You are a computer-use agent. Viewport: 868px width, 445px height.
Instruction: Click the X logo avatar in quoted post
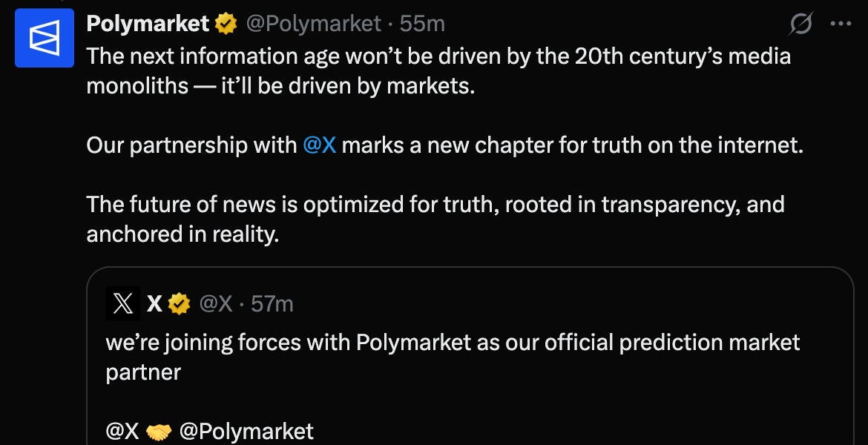tap(123, 303)
